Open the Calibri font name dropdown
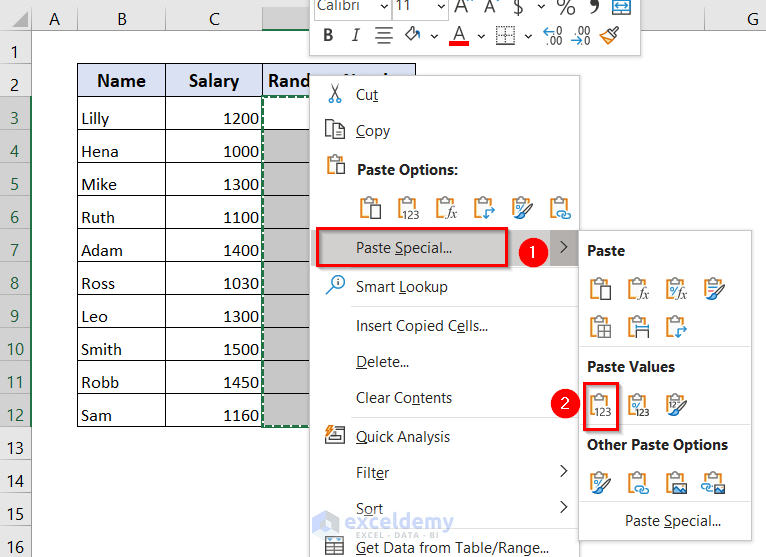The height and width of the screenshot is (557, 766). pyautogui.click(x=384, y=6)
